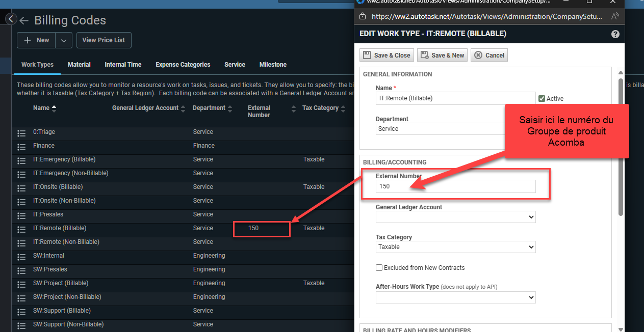Image resolution: width=644 pixels, height=332 pixels.
Task: Click Save & Close in dialog
Action: (x=387, y=55)
